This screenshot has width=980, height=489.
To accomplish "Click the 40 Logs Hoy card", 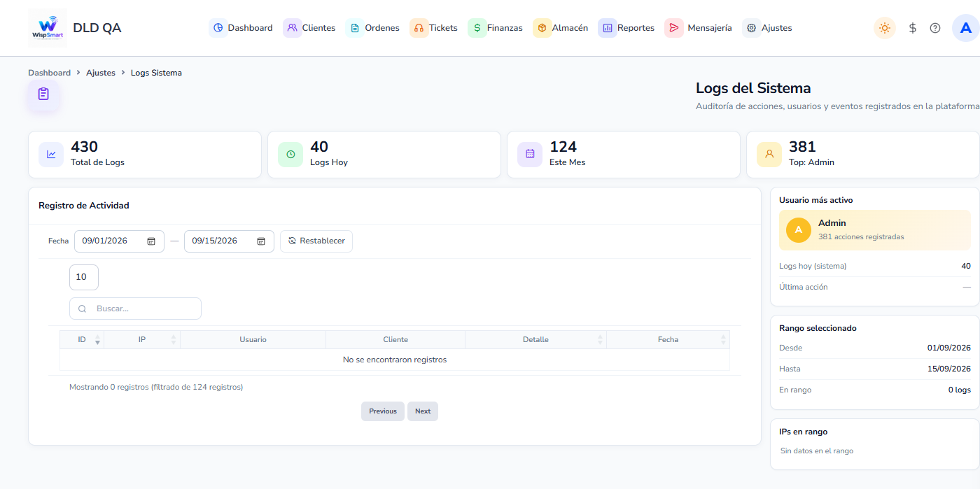I will tap(384, 155).
